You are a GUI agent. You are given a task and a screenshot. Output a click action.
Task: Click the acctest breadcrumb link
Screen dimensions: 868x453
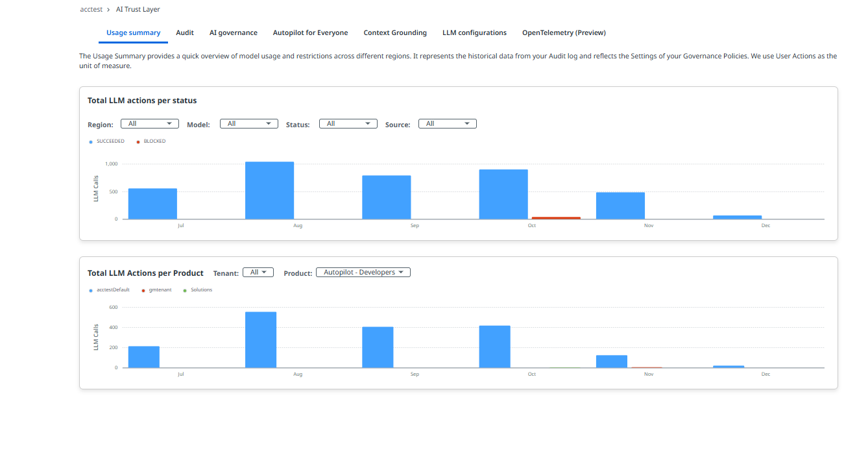pyautogui.click(x=91, y=10)
